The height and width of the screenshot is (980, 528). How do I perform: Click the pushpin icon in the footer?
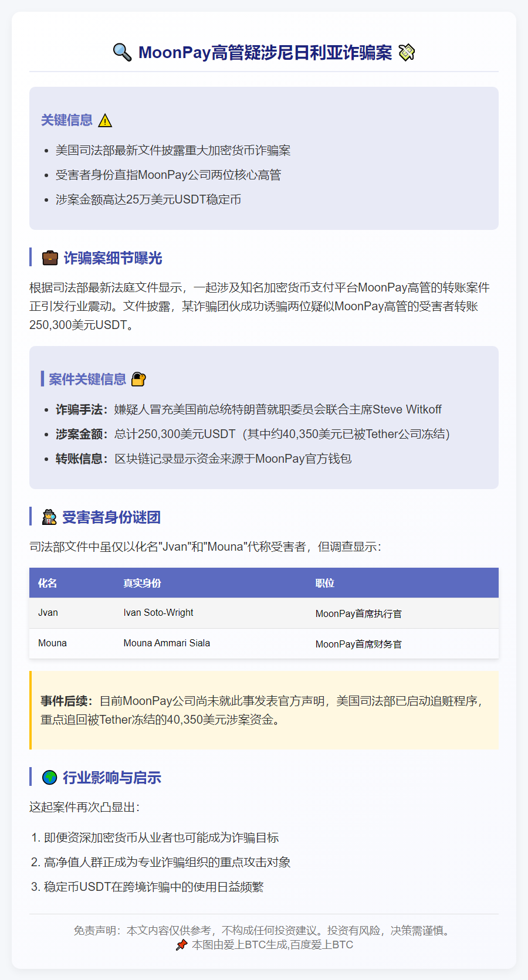click(x=181, y=945)
